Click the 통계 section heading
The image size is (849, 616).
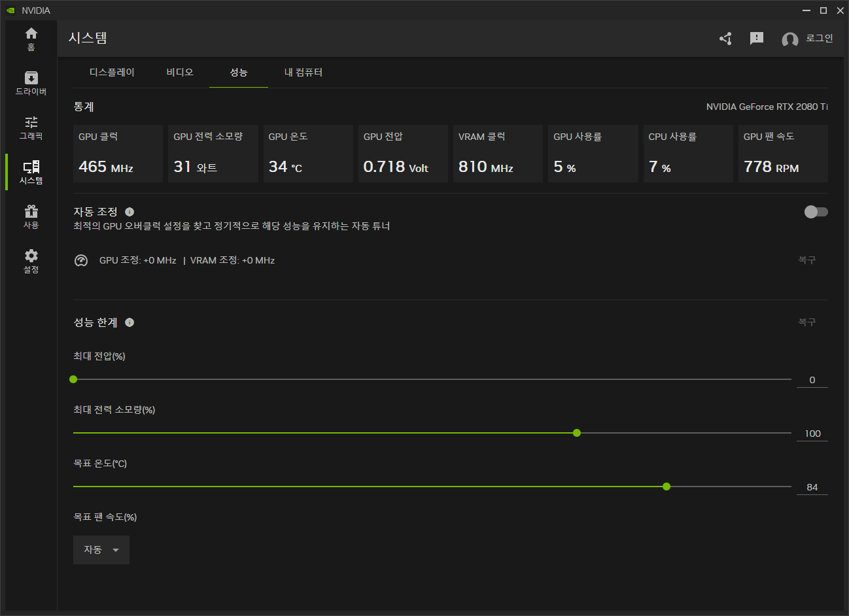[x=84, y=107]
